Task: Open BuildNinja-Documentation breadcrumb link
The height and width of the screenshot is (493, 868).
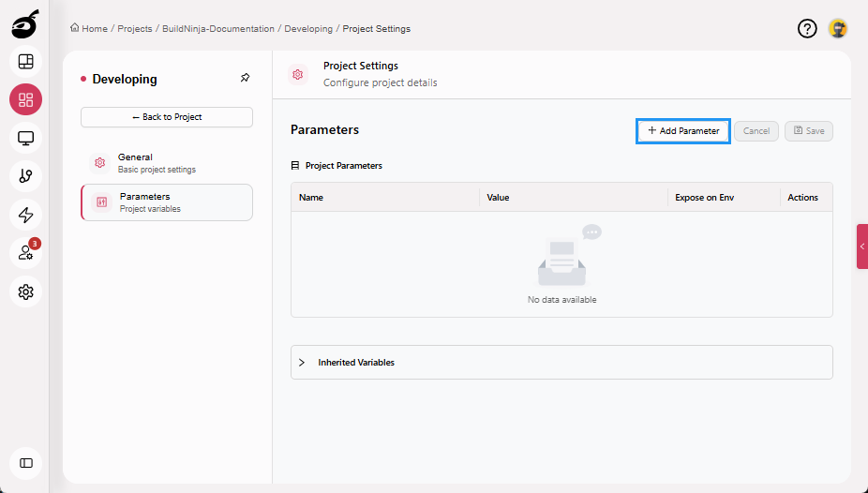Action: click(x=218, y=29)
